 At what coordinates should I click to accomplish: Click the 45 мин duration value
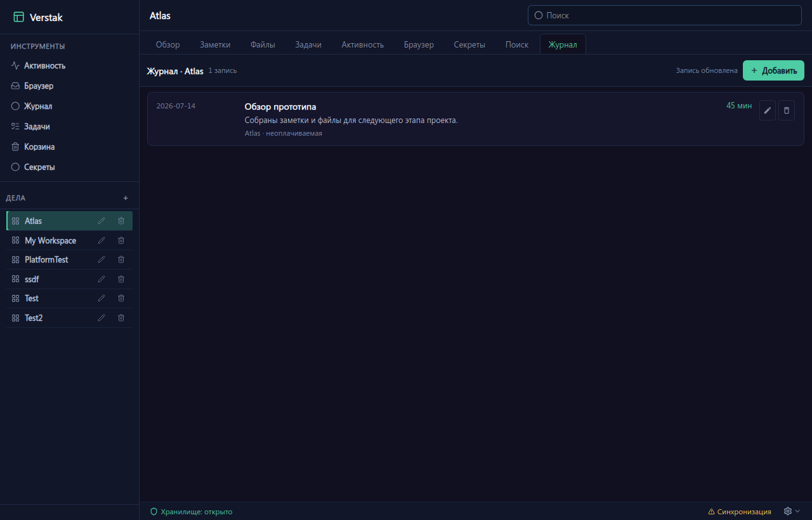click(739, 106)
